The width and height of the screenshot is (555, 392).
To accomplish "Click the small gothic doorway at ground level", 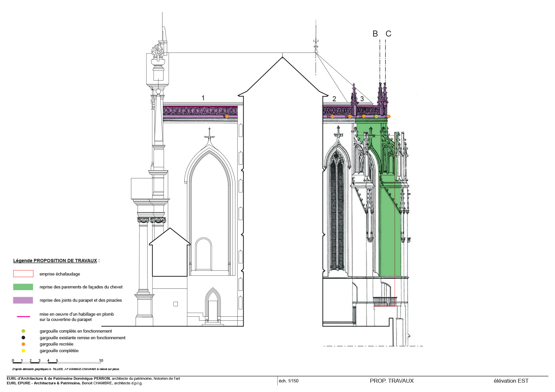I will 213,305.
